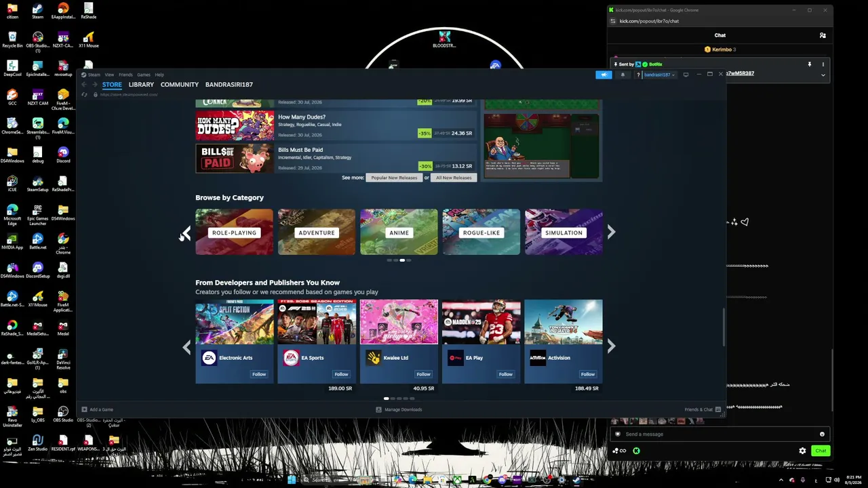The height and width of the screenshot is (488, 868).
Task: Open Steam announcements megaphone icon
Action: coord(604,75)
